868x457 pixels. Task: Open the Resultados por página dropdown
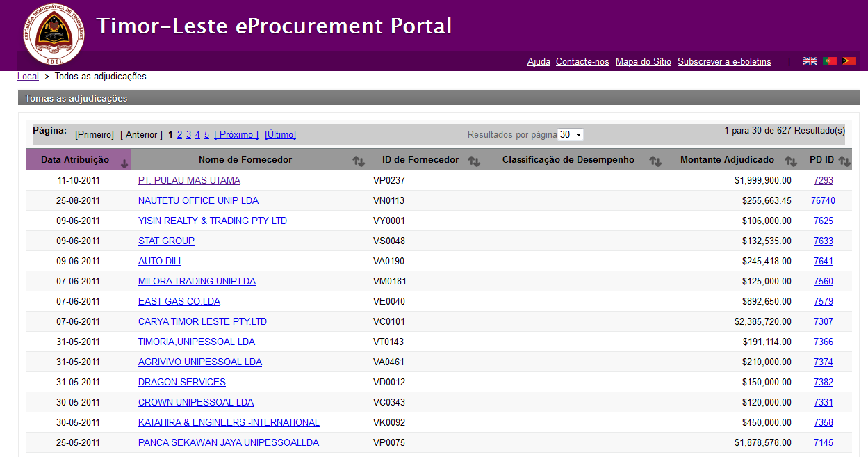[571, 135]
